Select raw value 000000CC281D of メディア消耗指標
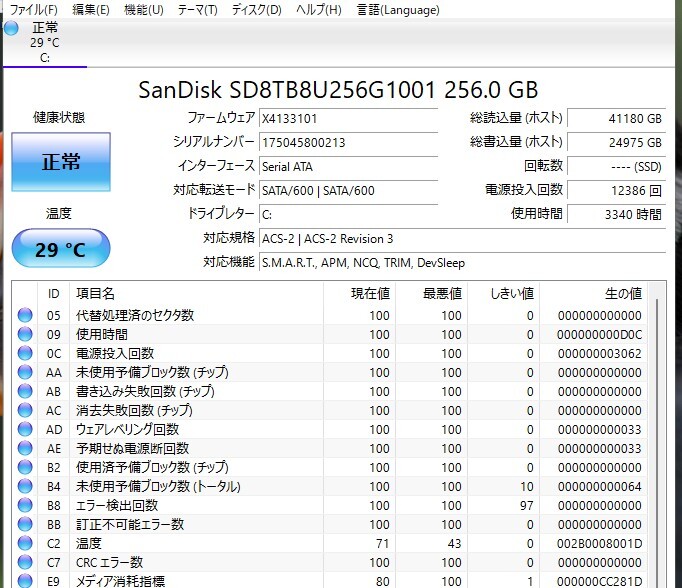 point(599,581)
